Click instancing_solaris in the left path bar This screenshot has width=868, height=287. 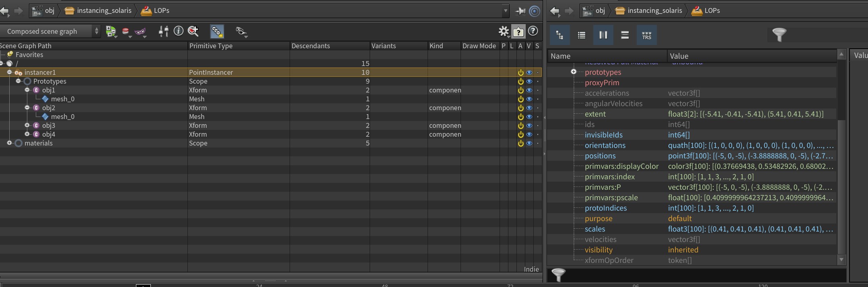104,10
